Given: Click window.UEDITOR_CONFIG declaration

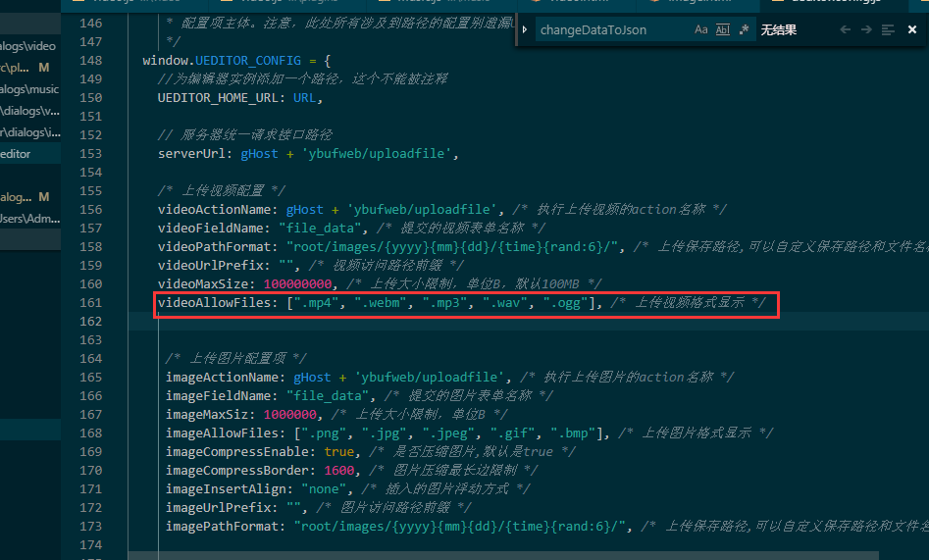Looking at the screenshot, I should (x=222, y=61).
